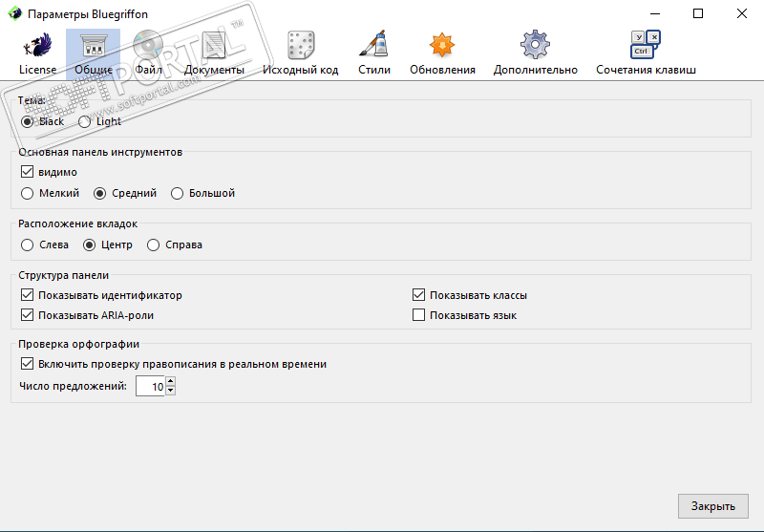Open the Документы preferences icon

click(x=214, y=45)
